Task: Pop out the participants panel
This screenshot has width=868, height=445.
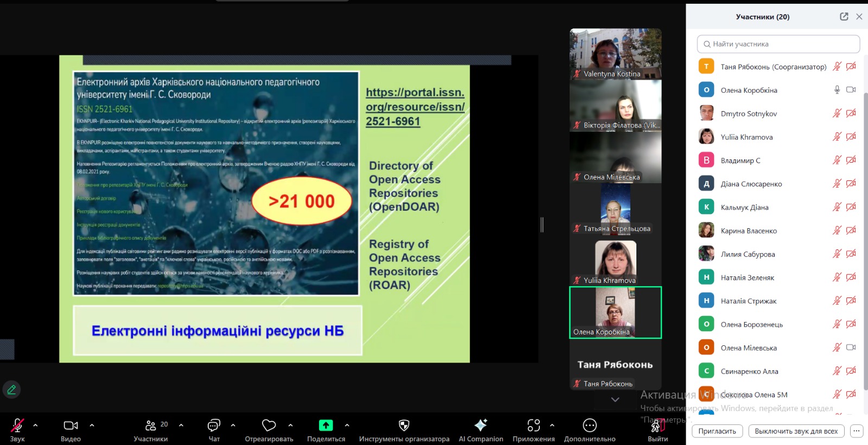Action: tap(844, 17)
